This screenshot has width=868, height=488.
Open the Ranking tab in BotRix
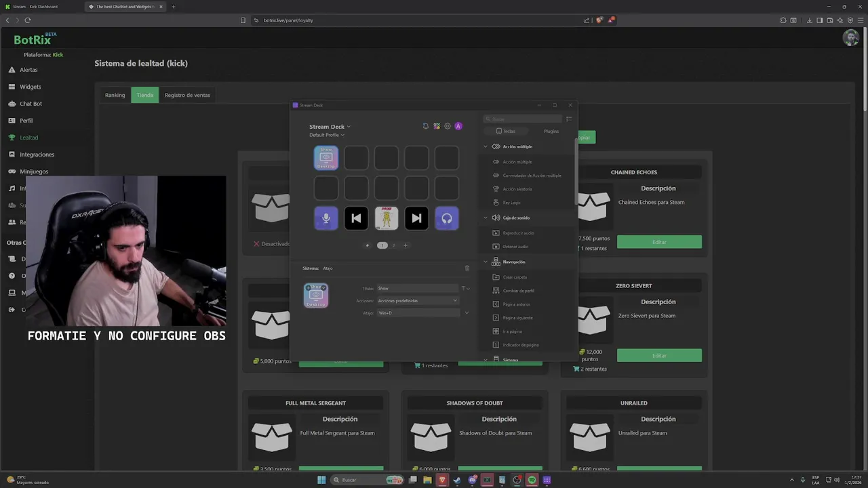point(115,95)
